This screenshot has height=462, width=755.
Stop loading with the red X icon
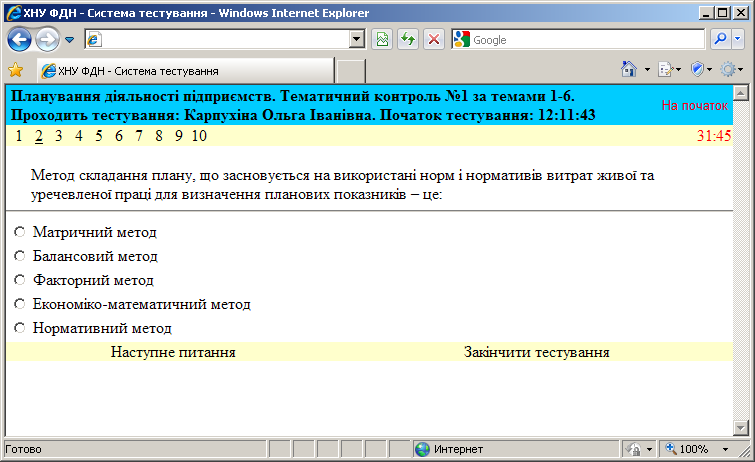[x=434, y=40]
